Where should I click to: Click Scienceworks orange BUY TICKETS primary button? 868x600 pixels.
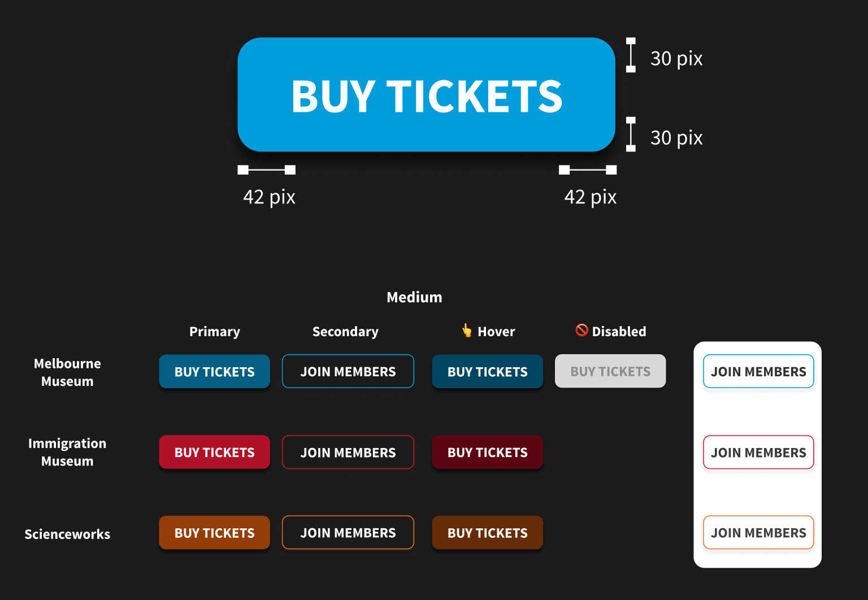214,533
